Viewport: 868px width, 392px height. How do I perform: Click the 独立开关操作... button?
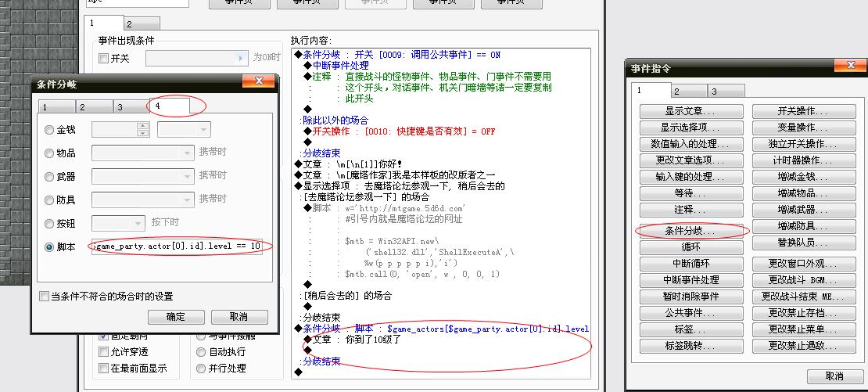click(x=804, y=144)
